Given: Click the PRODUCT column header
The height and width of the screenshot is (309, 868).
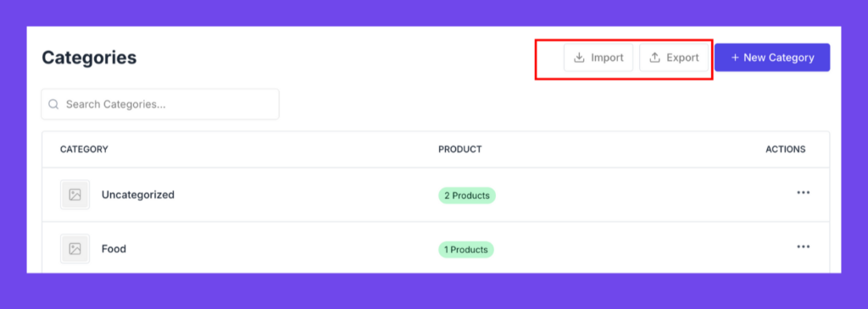Looking at the screenshot, I should click(460, 149).
